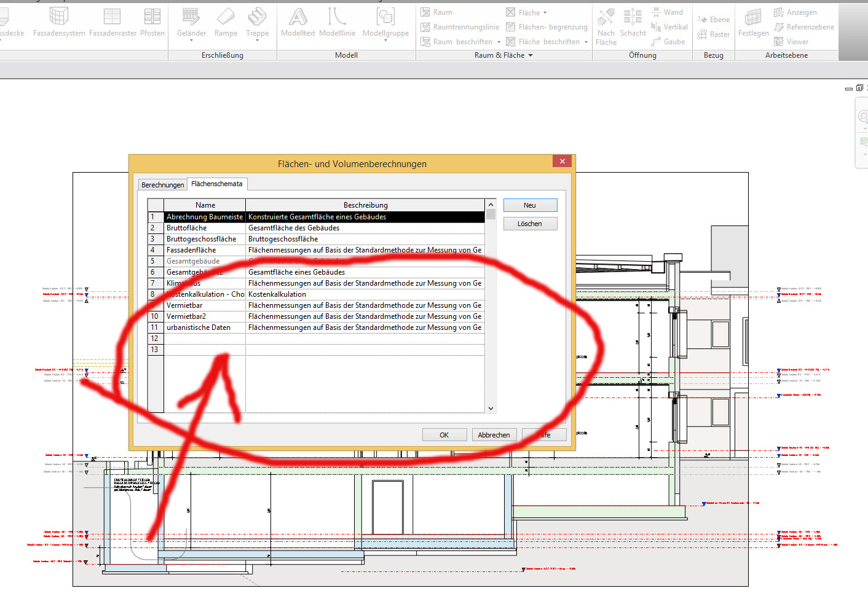Click row header number 13

[x=156, y=350]
